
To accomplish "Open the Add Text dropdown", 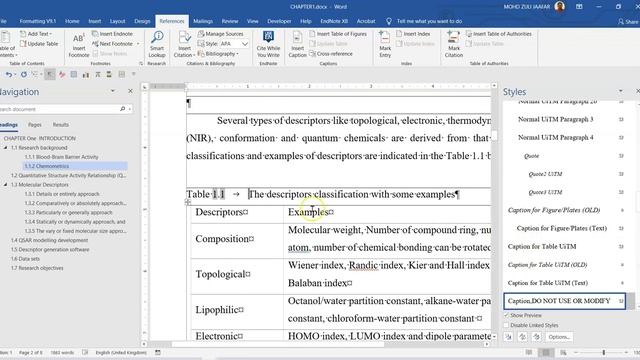I will (x=36, y=34).
